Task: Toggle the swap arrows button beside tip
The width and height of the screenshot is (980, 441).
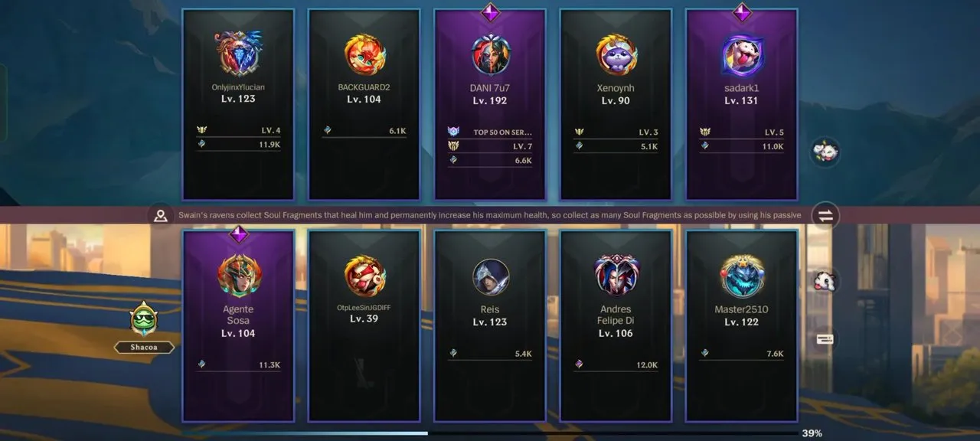Action: [x=825, y=216]
